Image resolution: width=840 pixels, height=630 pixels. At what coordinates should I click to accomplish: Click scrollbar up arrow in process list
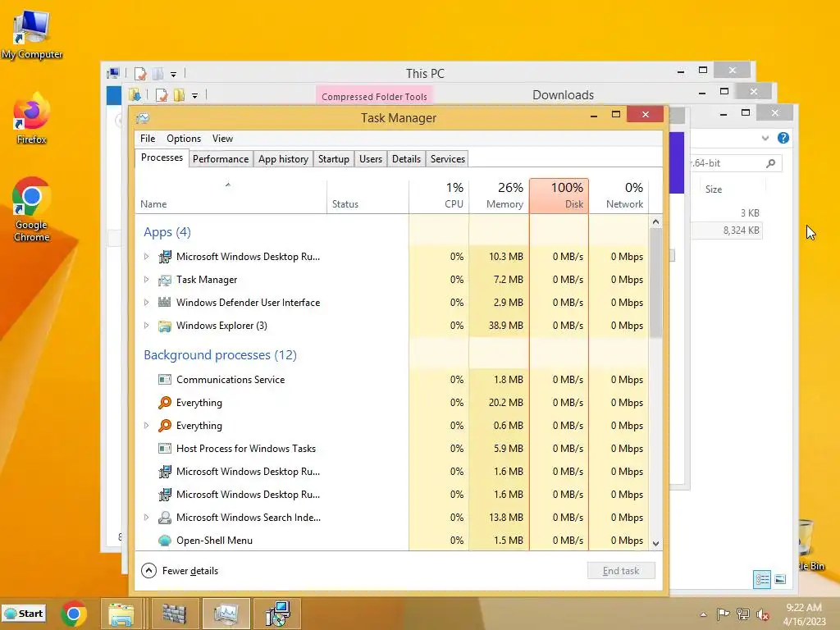(x=655, y=221)
